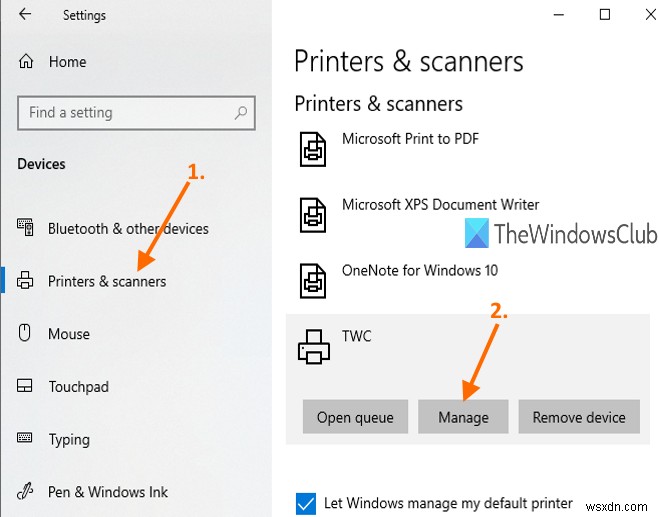Select OneNote for Windows 10 name
Image resolution: width=659 pixels, height=517 pixels.
point(420,270)
